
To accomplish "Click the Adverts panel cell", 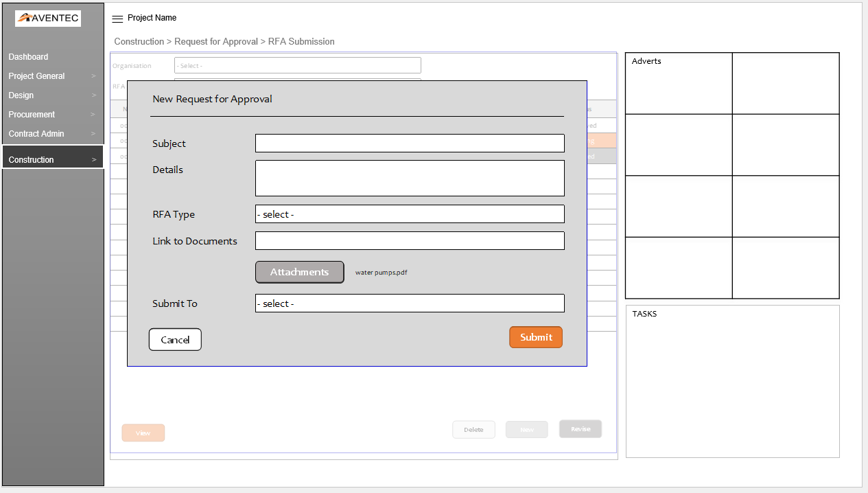I will [x=679, y=83].
